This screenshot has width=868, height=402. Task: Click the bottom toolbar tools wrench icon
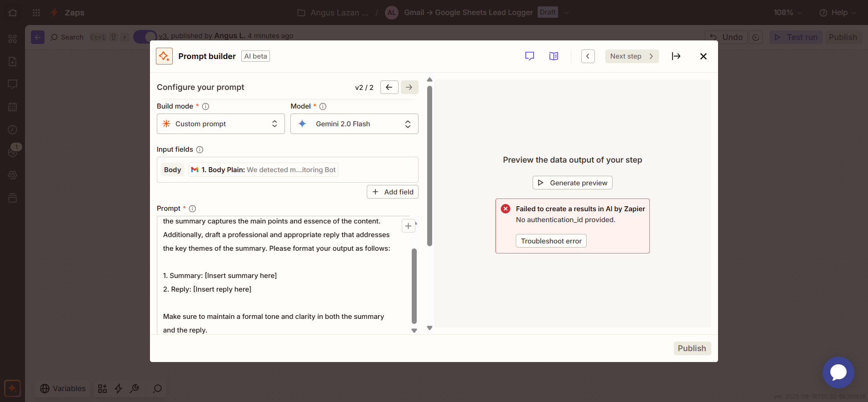click(x=135, y=388)
